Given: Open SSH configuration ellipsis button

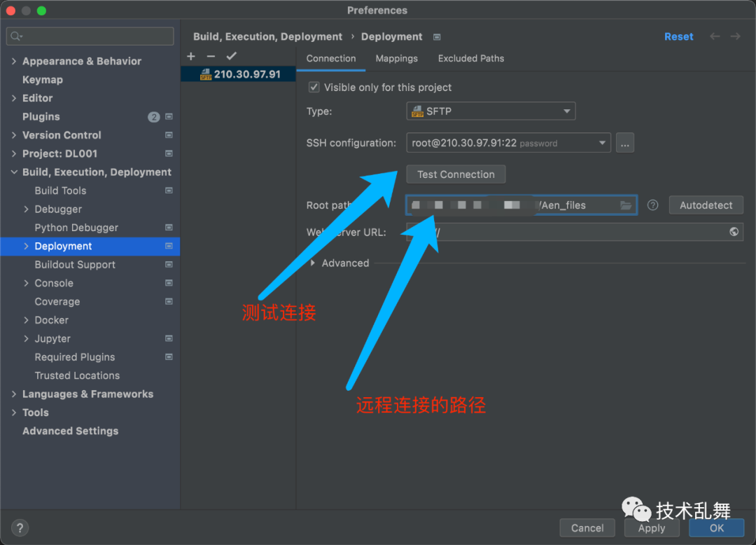Looking at the screenshot, I should point(625,143).
